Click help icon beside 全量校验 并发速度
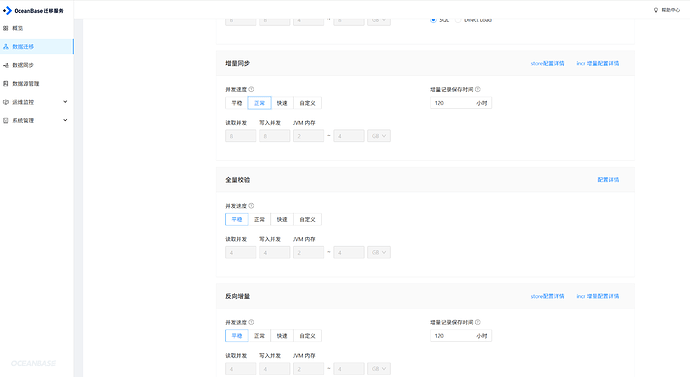Image resolution: width=690 pixels, height=377 pixels. click(251, 206)
